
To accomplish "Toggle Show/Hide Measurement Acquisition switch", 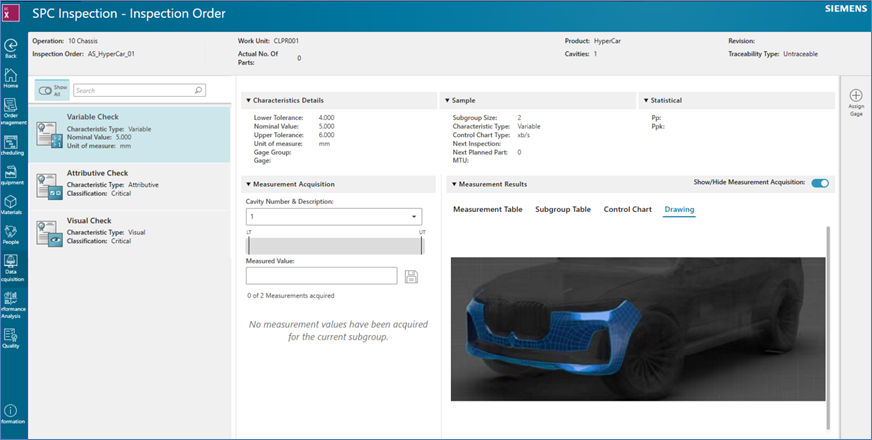I will 820,183.
